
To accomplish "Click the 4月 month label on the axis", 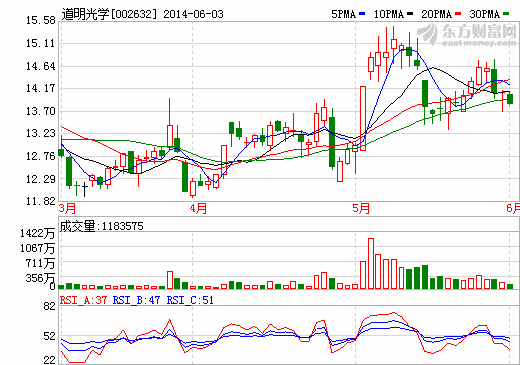I will coord(198,208).
